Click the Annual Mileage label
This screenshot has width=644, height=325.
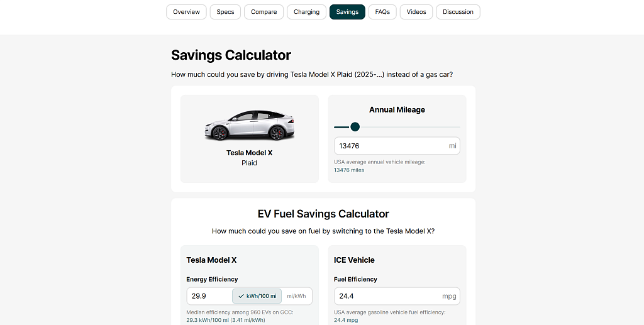tap(397, 109)
